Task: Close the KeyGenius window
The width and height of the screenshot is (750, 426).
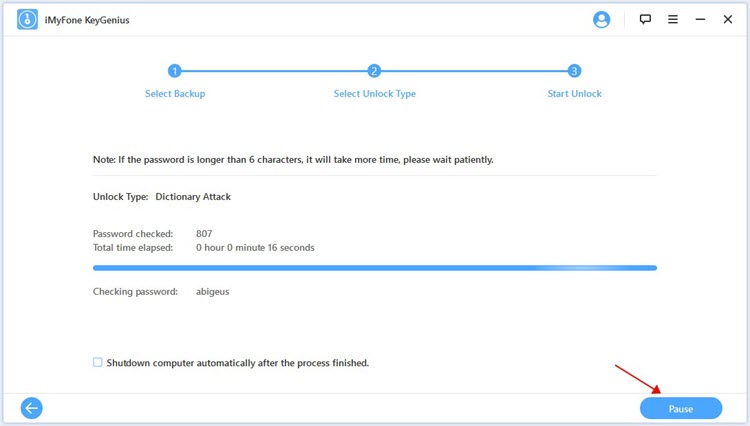Action: (x=728, y=20)
